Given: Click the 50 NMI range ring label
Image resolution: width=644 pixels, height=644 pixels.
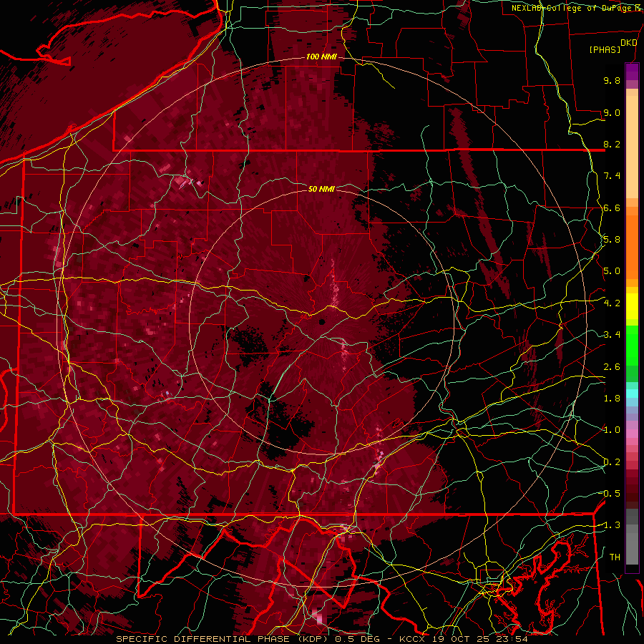Looking at the screenshot, I should [x=321, y=189].
